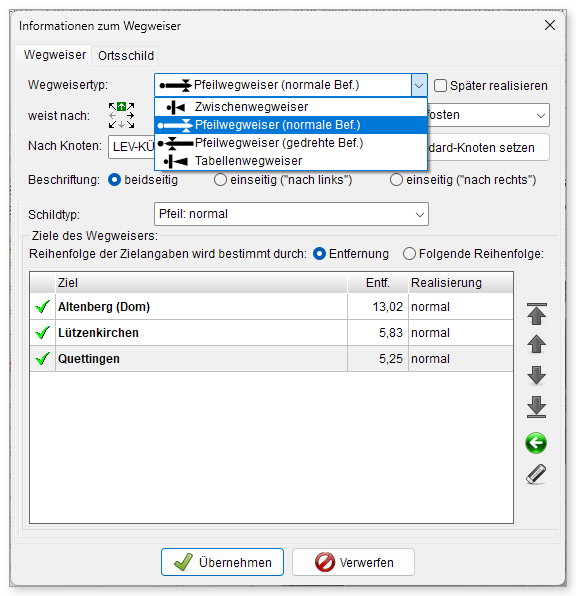Click 'normal' in the Quettingen row

pyautogui.click(x=430, y=358)
